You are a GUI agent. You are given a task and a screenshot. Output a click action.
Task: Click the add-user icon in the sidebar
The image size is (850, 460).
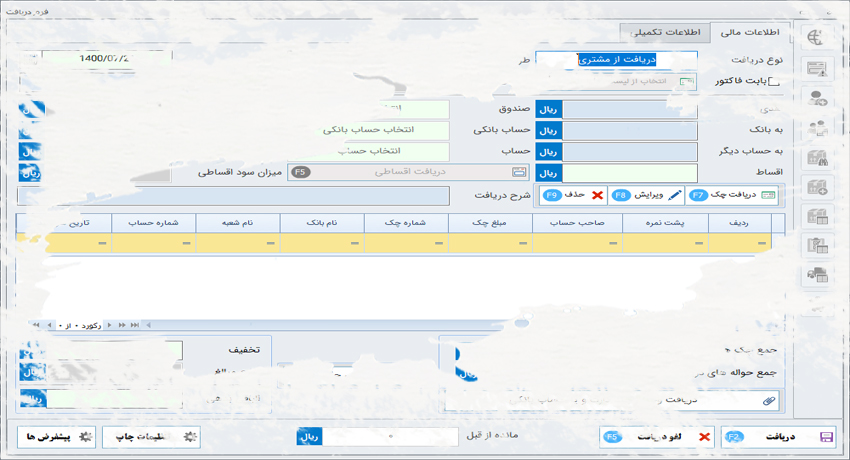(818, 98)
